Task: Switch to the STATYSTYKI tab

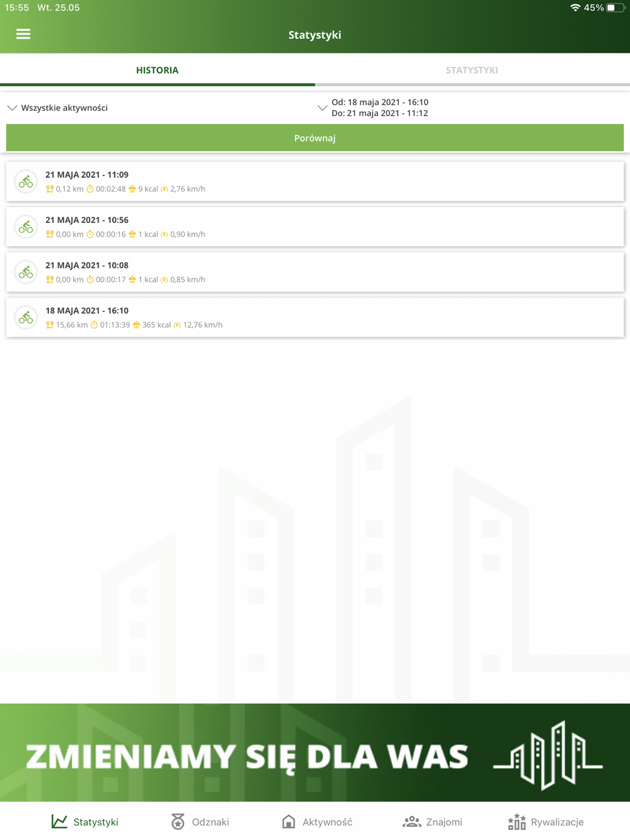Action: point(472,70)
